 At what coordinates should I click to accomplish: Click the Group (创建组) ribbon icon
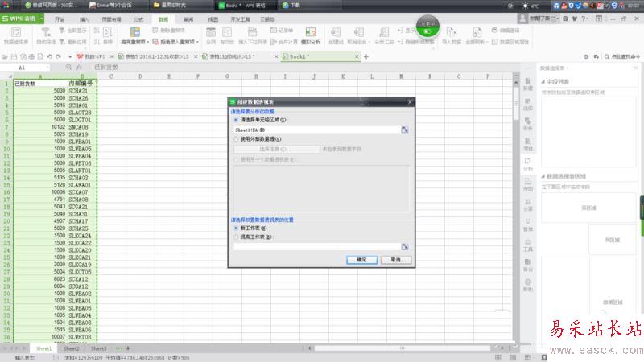point(336,32)
